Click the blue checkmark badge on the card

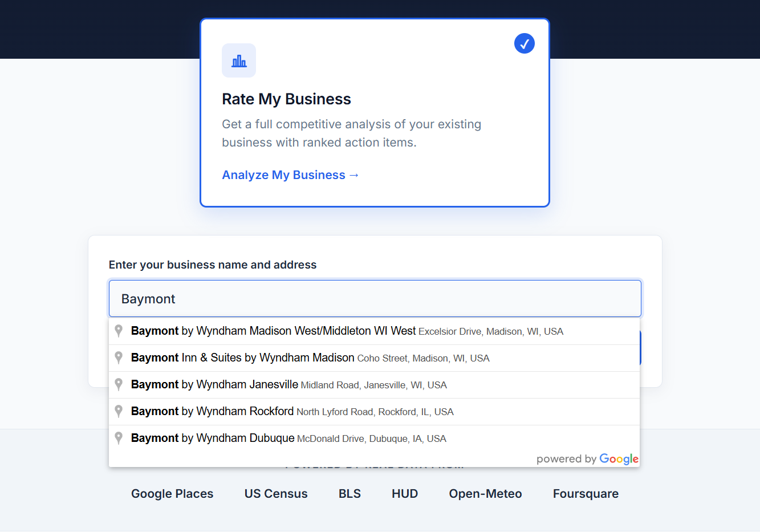(525, 43)
